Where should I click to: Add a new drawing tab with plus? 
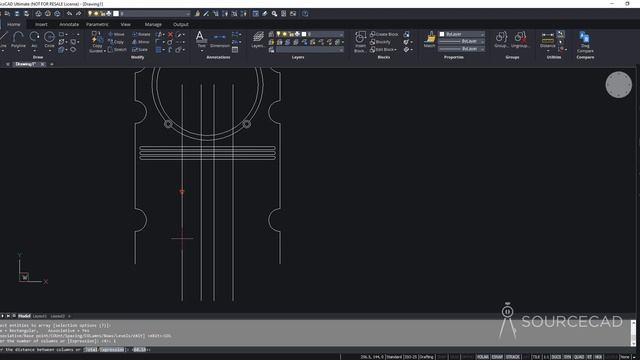(51, 64)
